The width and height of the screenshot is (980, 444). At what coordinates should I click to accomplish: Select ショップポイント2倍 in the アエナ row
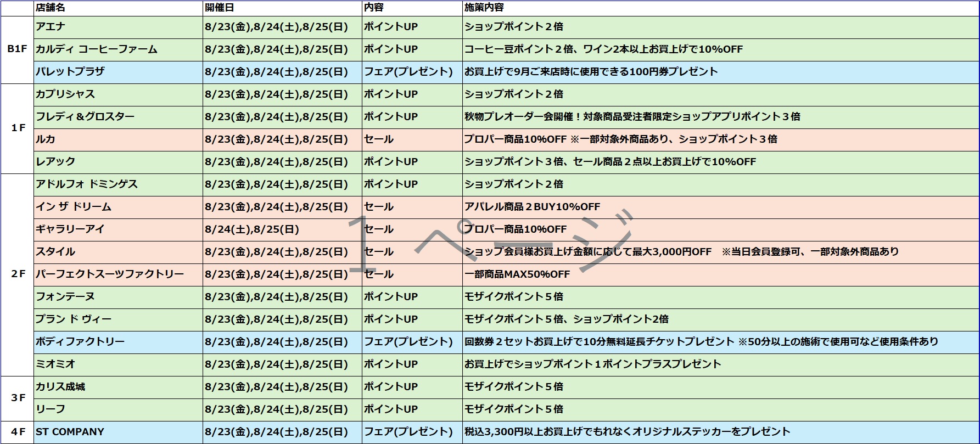[514, 27]
